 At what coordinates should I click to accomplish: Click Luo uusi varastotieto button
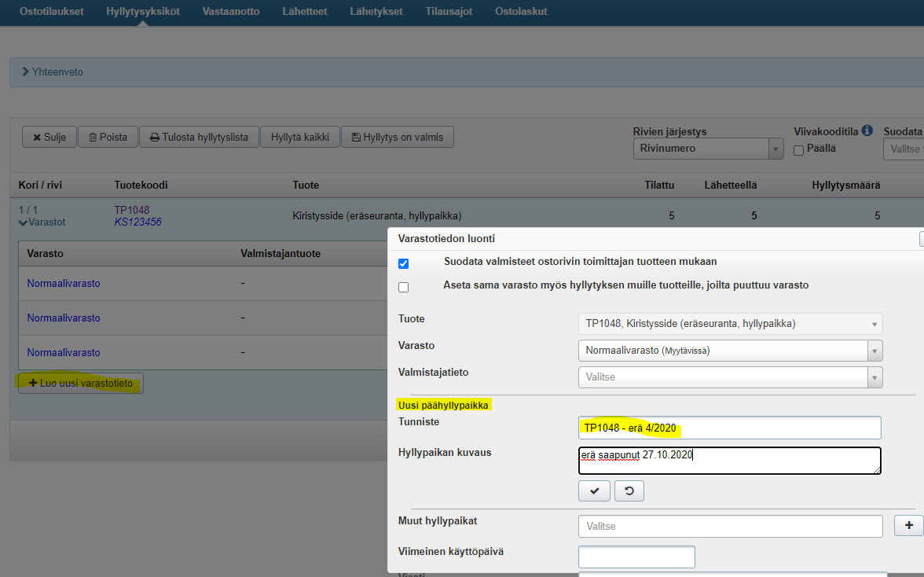[x=81, y=384]
